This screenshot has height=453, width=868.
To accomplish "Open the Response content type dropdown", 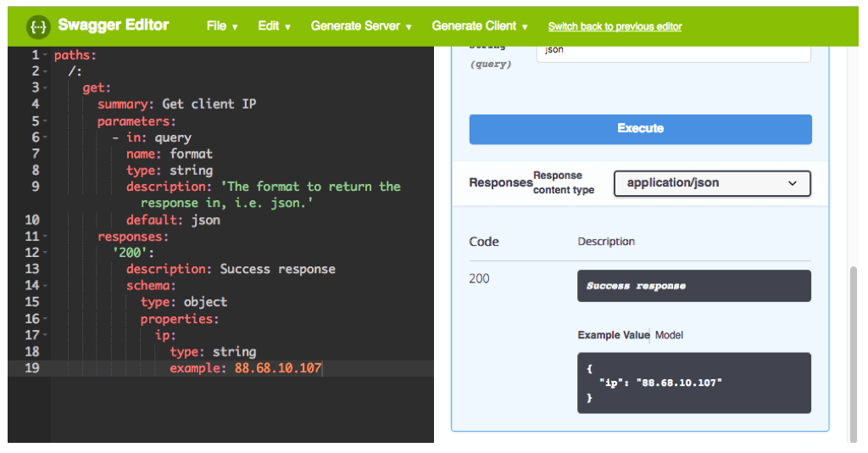I will 712,183.
